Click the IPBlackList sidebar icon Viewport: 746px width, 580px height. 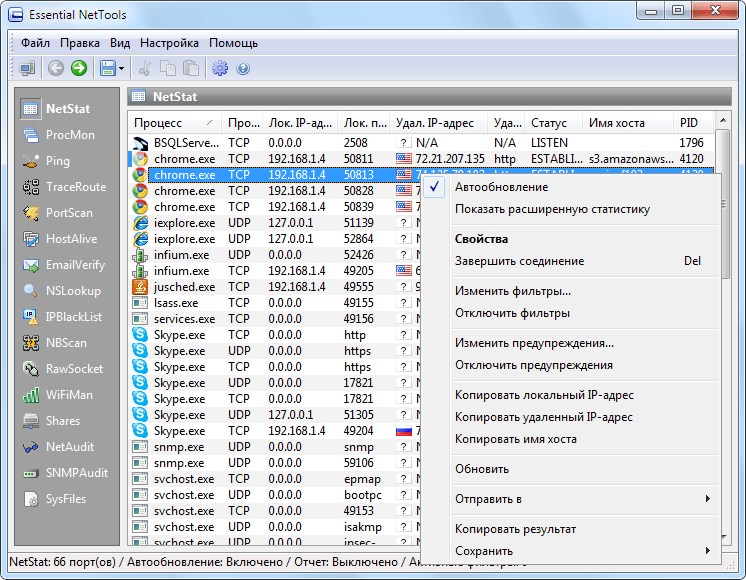click(x=31, y=317)
